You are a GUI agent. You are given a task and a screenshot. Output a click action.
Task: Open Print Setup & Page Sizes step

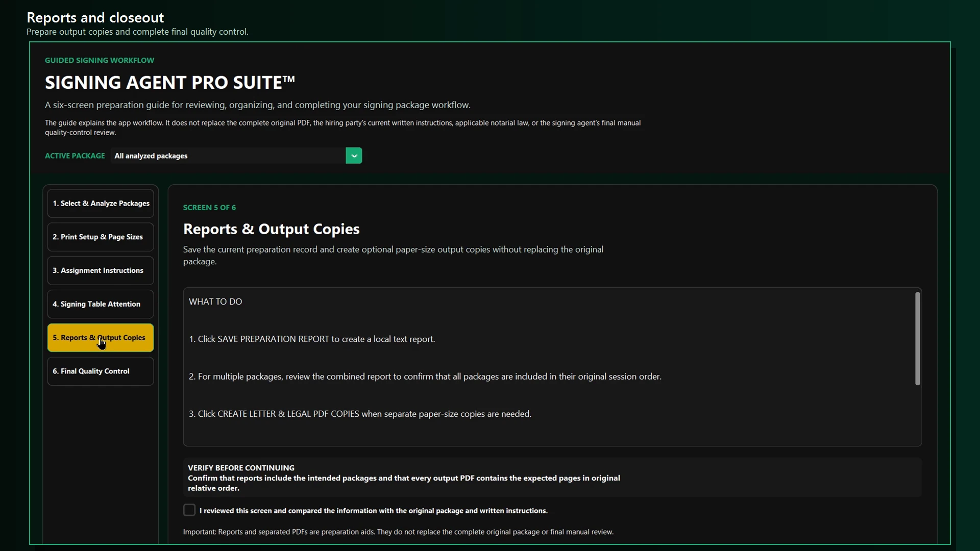click(x=101, y=237)
